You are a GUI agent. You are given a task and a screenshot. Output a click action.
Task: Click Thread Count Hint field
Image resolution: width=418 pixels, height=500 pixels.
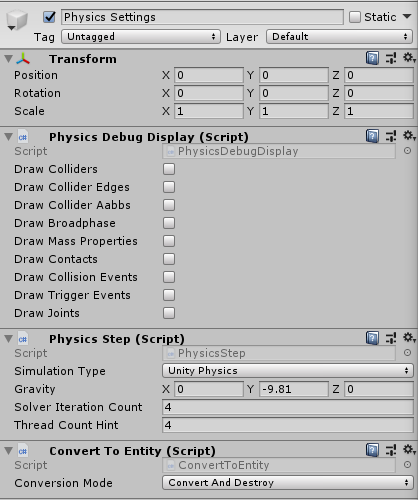click(x=288, y=425)
